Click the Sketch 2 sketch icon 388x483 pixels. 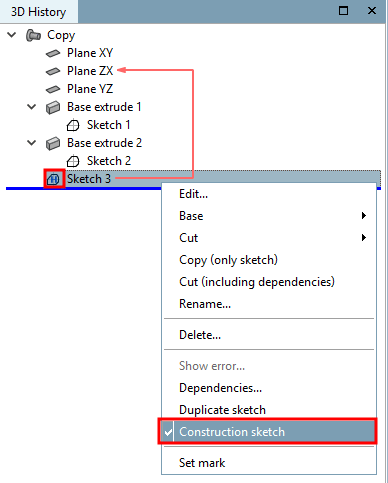[x=73, y=161]
